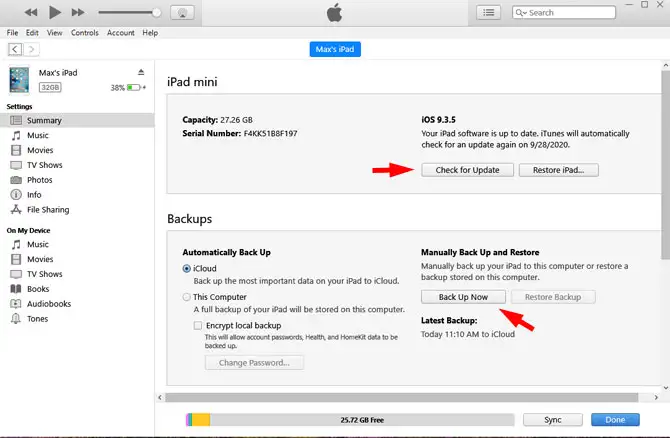Select iCloud automatic backup option

[x=186, y=269]
